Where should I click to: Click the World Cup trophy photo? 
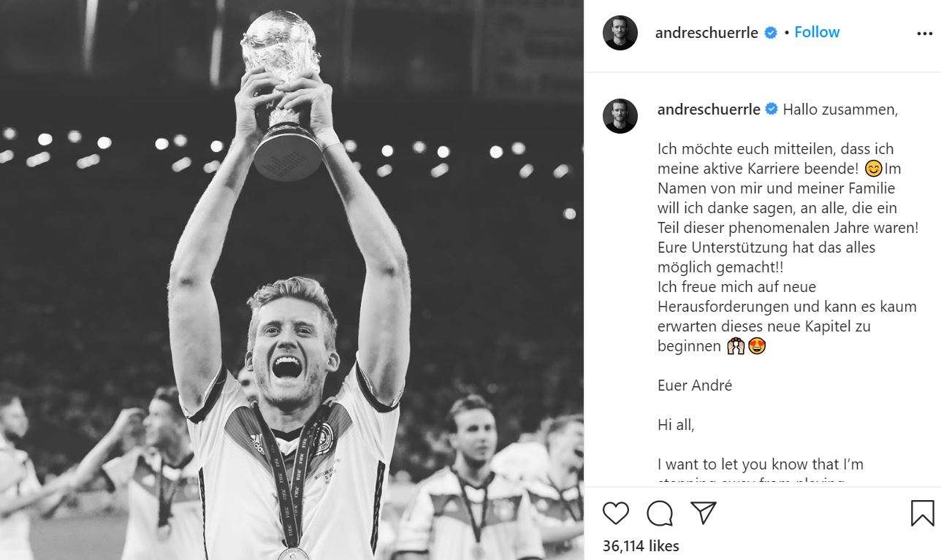click(x=292, y=280)
